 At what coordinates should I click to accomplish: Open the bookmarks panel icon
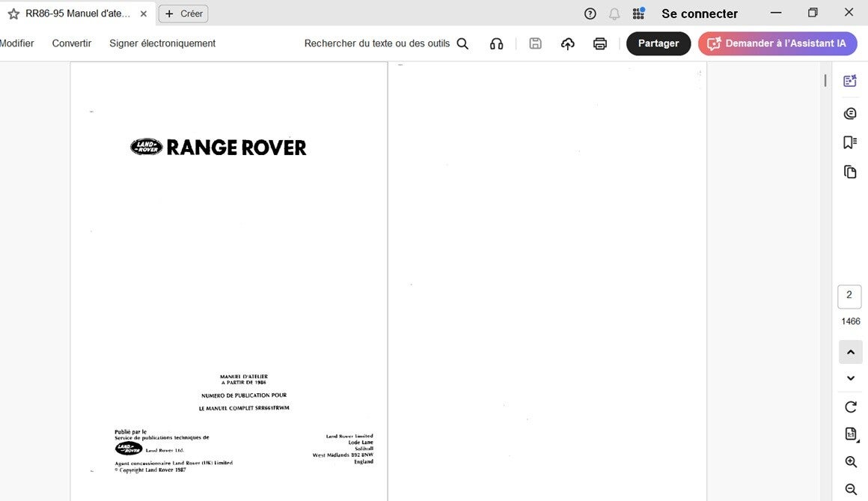pyautogui.click(x=850, y=142)
